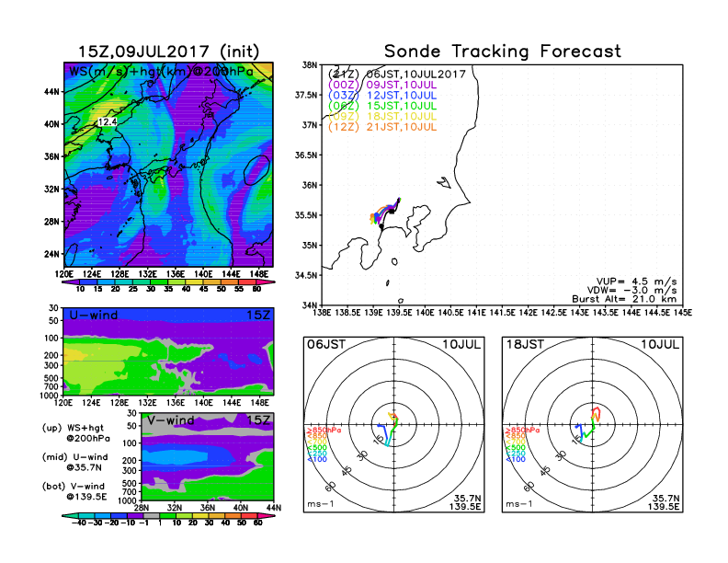Select purple legend entry "(00Z) 09JST,10JUL"
728x563 pixels.
382,85
